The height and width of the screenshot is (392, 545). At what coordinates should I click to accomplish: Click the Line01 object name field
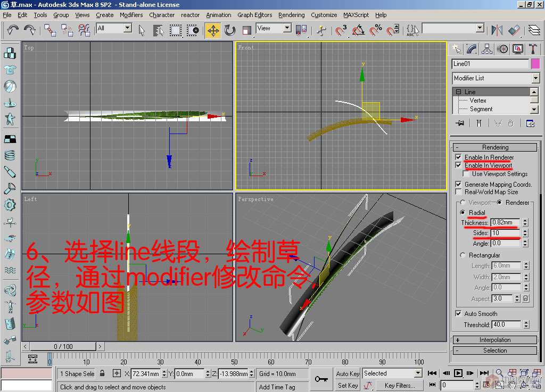pyautogui.click(x=490, y=63)
